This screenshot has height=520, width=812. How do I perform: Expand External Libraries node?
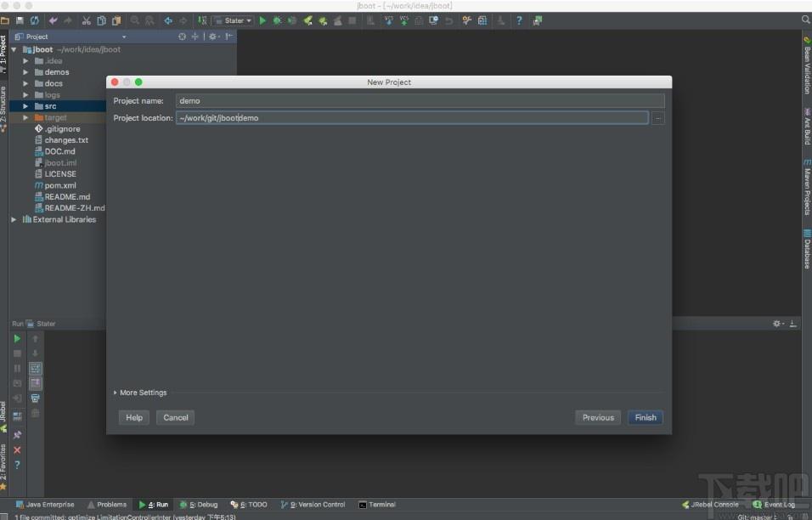pyautogui.click(x=14, y=219)
